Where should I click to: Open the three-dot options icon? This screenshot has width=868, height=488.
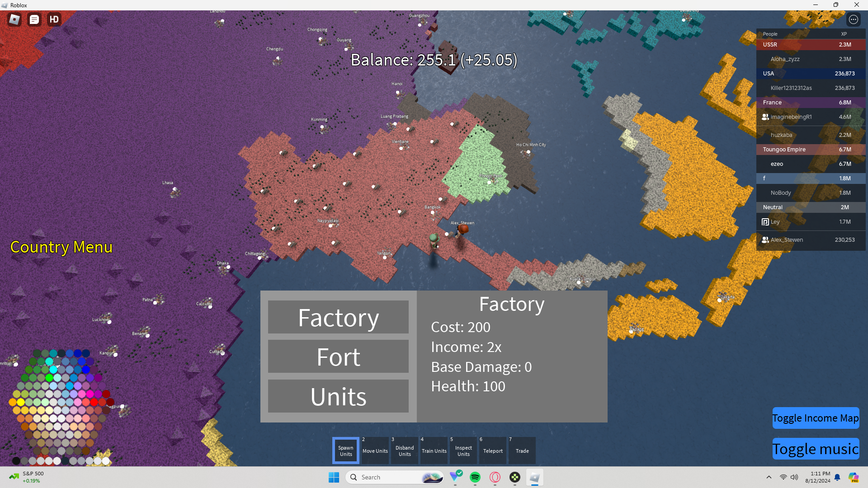pyautogui.click(x=853, y=19)
